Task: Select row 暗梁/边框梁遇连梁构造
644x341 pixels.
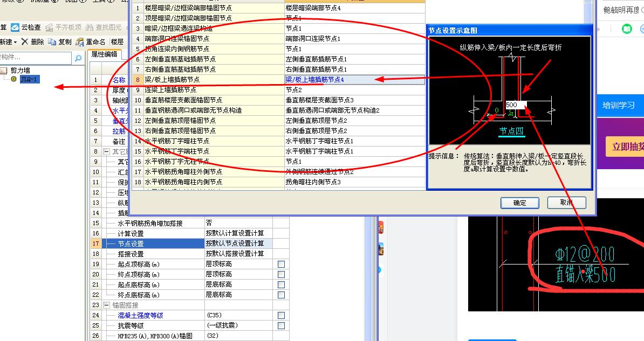Action: [x=214, y=29]
